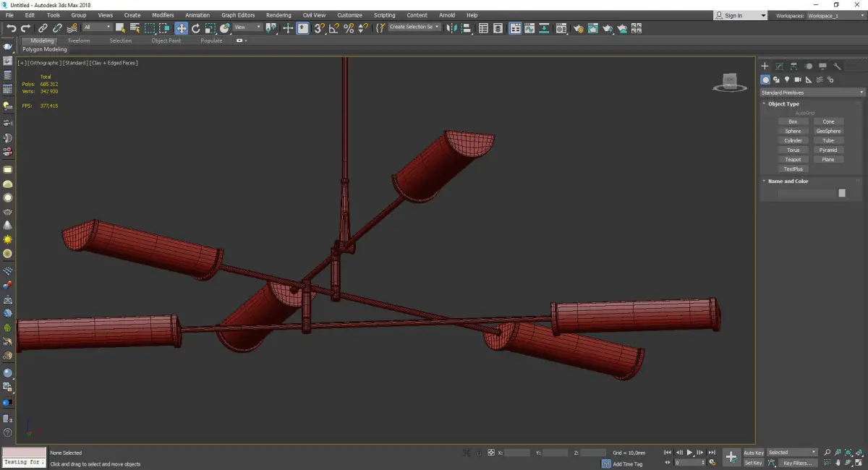Screen dimensions: 868x470
Task: Select the Move tool in main toolbar
Action: pyautogui.click(x=181, y=28)
